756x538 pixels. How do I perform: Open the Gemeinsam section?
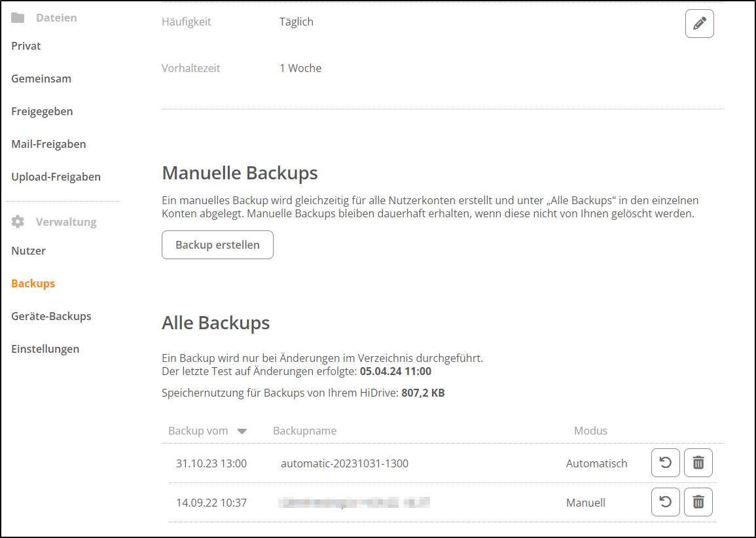pyautogui.click(x=41, y=79)
